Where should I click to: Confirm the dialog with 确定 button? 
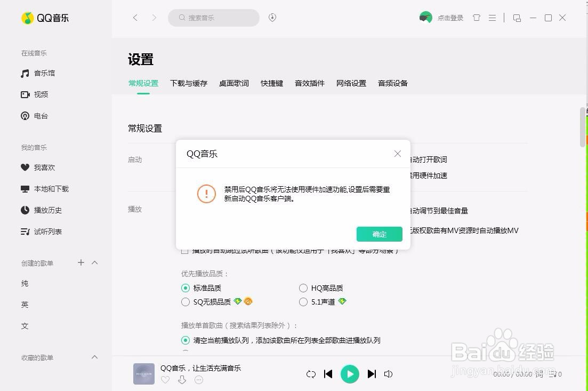pyautogui.click(x=379, y=234)
